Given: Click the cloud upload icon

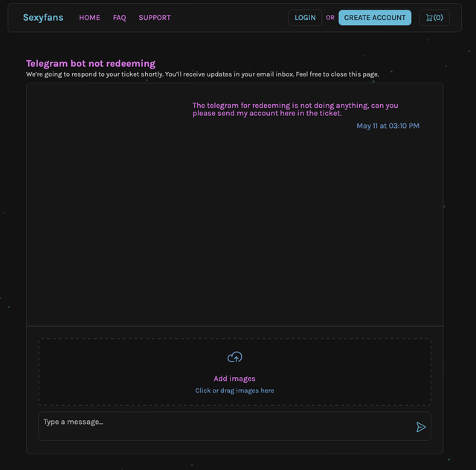Looking at the screenshot, I should (x=235, y=357).
